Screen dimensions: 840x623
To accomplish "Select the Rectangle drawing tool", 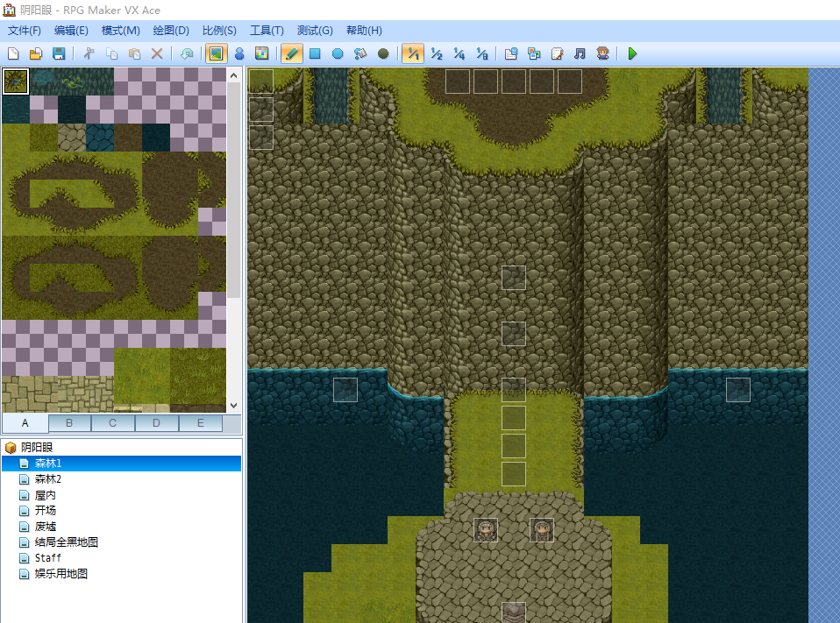I will coord(315,53).
